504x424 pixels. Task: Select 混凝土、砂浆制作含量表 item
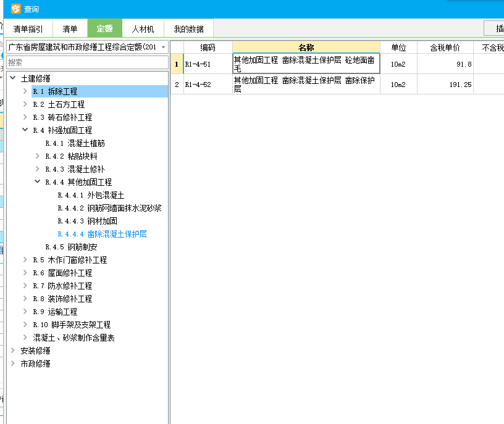(x=73, y=338)
